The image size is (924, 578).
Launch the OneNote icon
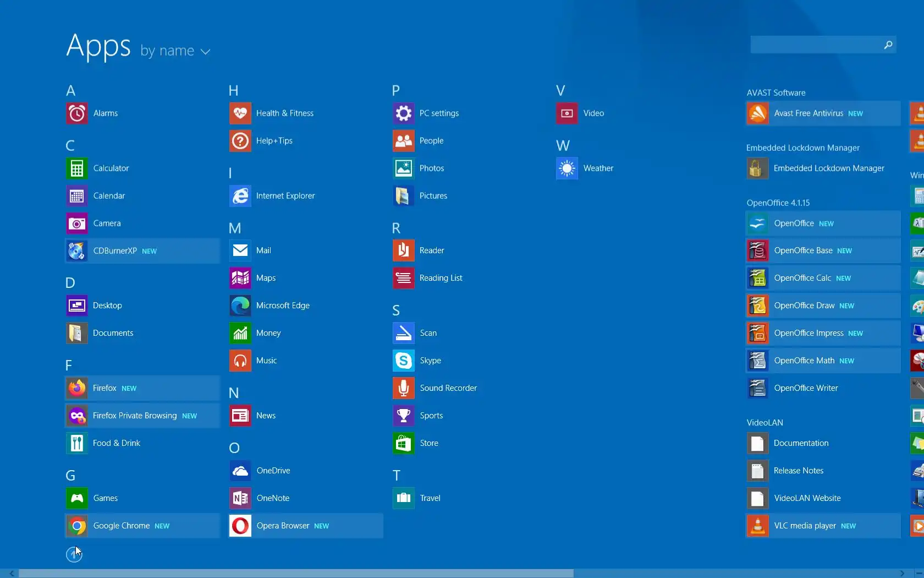click(x=240, y=498)
